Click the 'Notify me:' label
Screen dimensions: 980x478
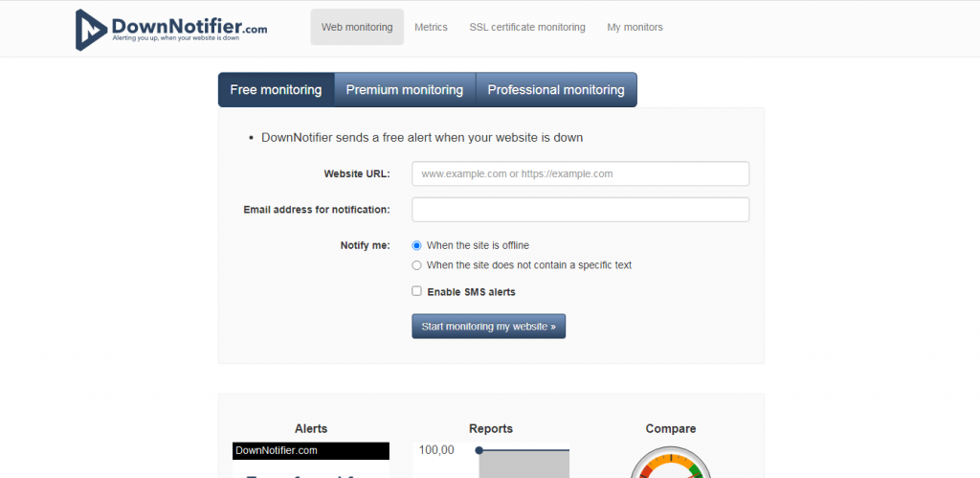[365, 245]
